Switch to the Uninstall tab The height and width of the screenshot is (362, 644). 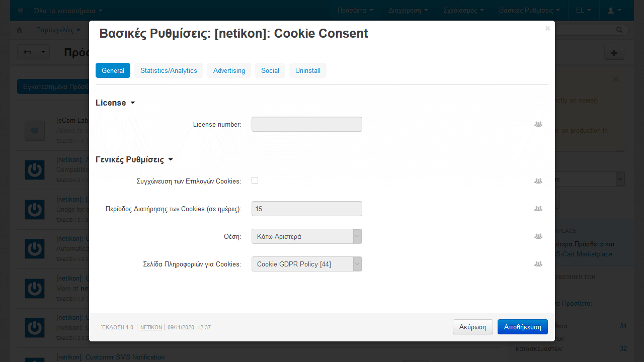pyautogui.click(x=308, y=70)
